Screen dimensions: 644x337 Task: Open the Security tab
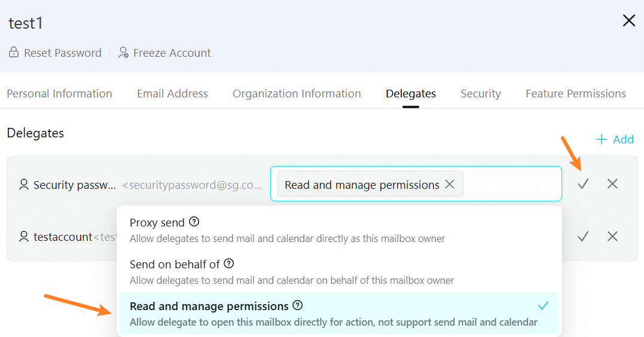pos(481,94)
